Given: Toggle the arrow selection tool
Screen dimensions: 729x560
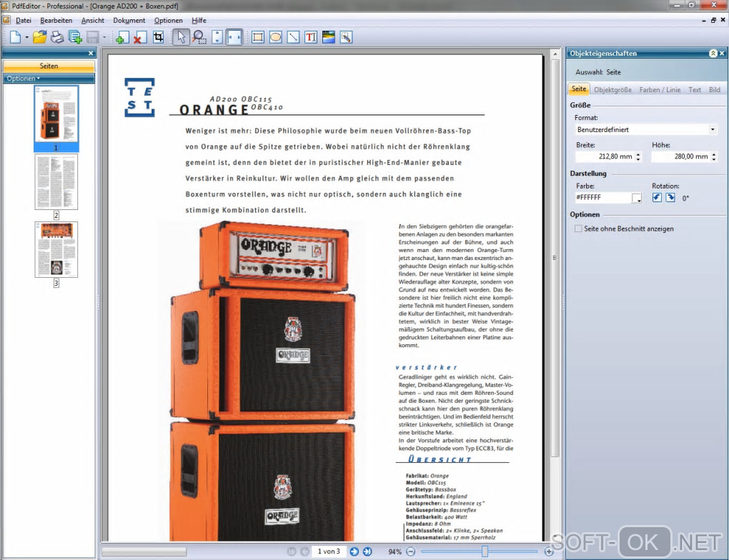Looking at the screenshot, I should point(180,37).
